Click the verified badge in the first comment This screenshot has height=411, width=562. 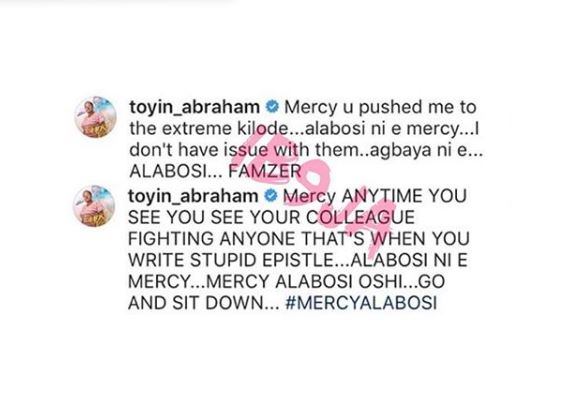[x=272, y=107]
